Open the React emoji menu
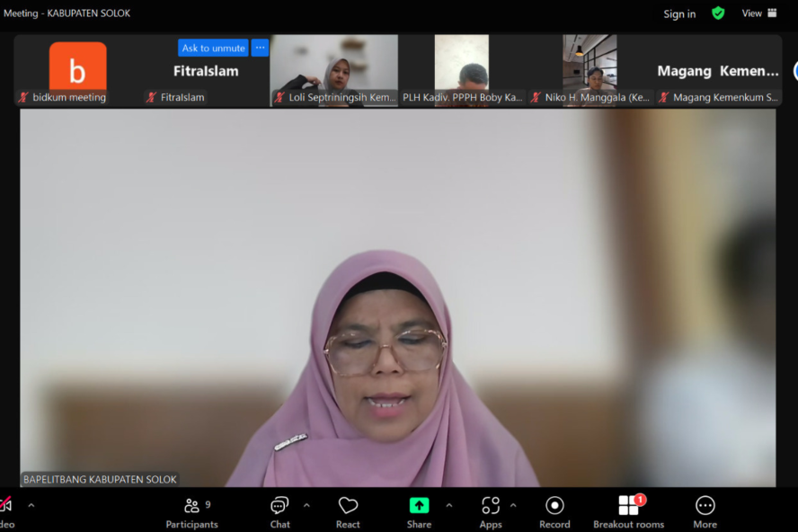The width and height of the screenshot is (798, 532). pyautogui.click(x=348, y=510)
